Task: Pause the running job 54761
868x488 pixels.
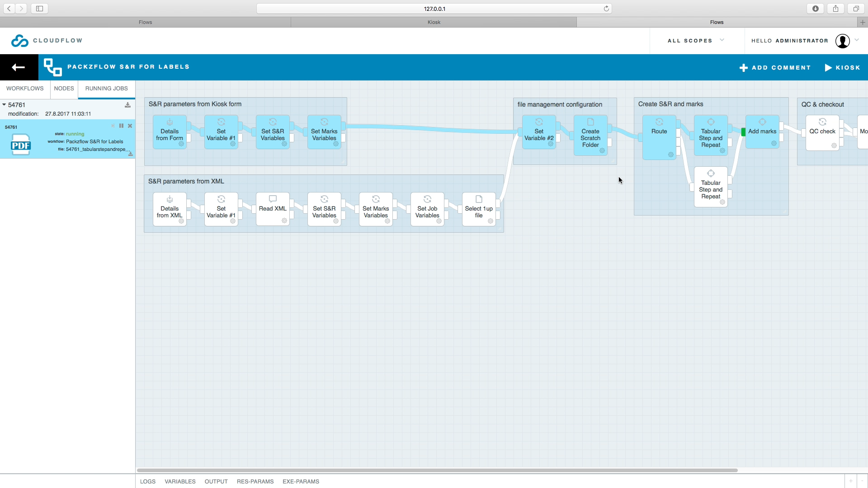Action: [x=121, y=126]
